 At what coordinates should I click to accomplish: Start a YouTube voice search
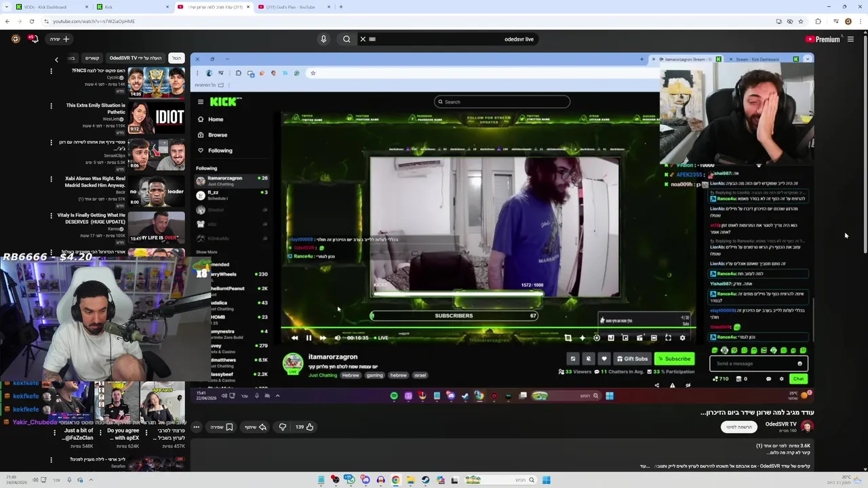(x=323, y=39)
